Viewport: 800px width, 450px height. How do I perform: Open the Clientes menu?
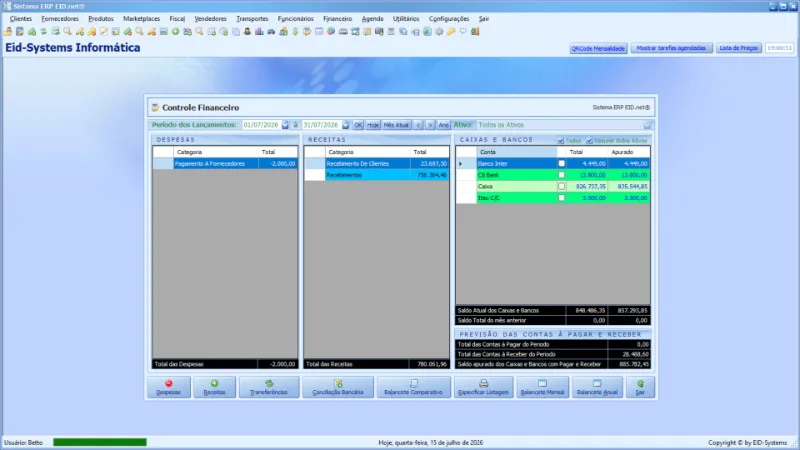(x=20, y=19)
